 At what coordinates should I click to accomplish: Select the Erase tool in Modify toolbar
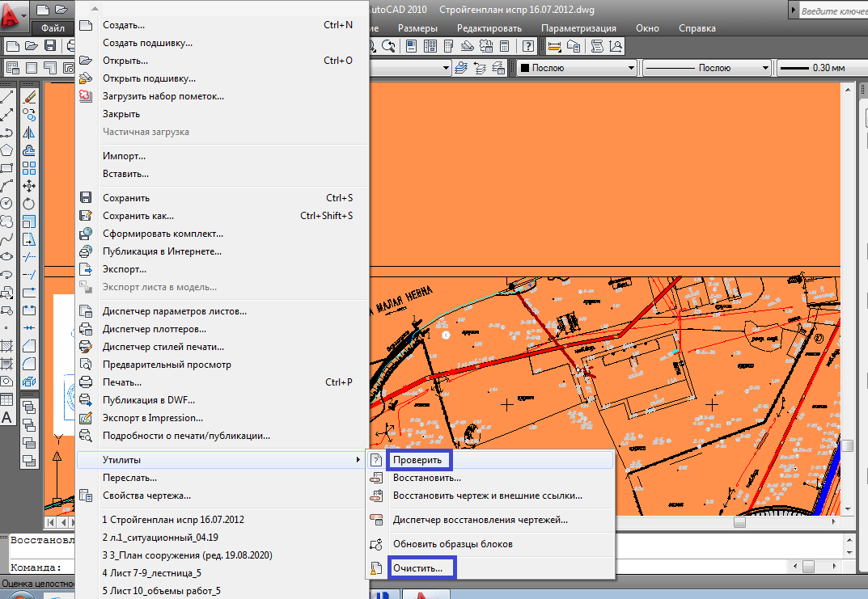click(30, 96)
